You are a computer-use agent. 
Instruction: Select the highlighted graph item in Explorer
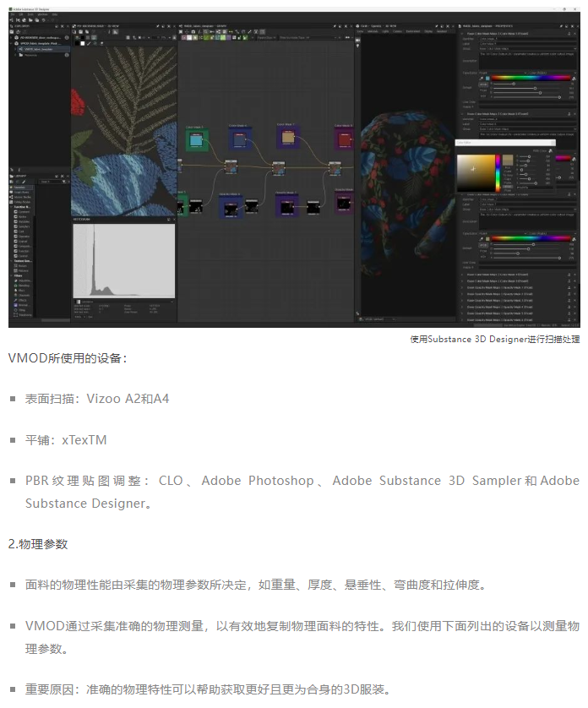coord(44,49)
